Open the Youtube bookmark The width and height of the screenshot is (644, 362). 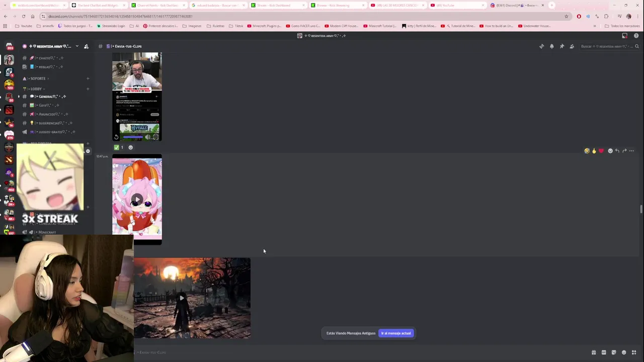click(x=24, y=26)
